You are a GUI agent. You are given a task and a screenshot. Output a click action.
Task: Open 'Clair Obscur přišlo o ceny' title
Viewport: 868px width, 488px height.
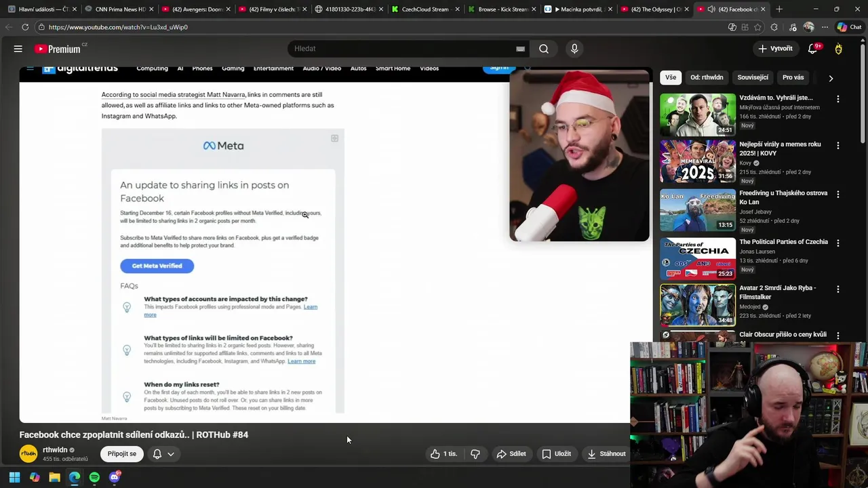coord(783,335)
